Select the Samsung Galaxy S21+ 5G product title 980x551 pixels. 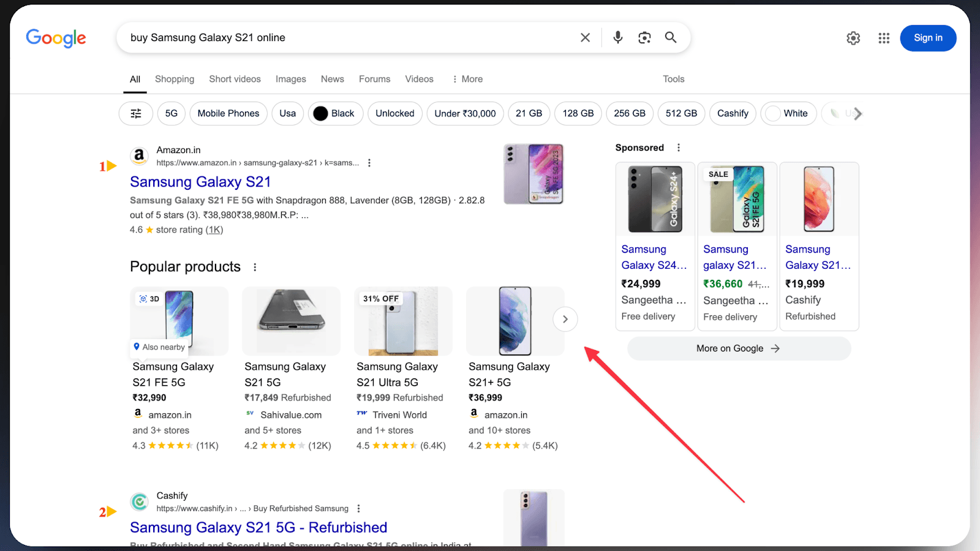coord(509,375)
